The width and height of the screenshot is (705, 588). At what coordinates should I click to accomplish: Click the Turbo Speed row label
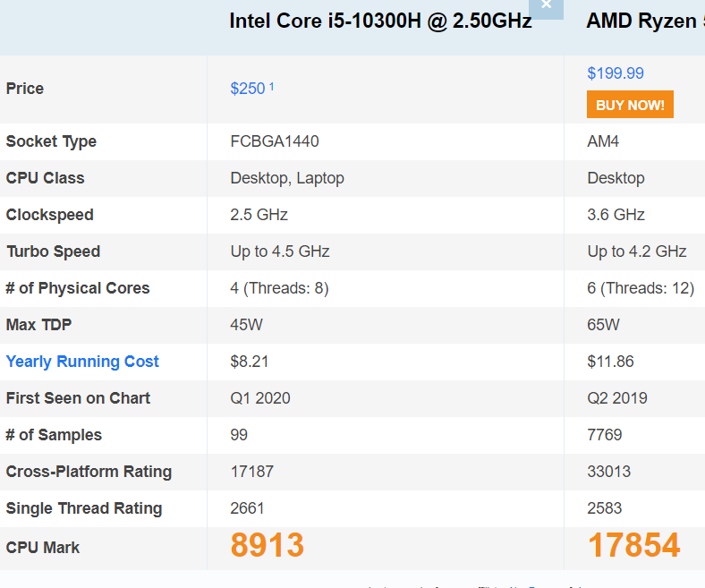(53, 251)
